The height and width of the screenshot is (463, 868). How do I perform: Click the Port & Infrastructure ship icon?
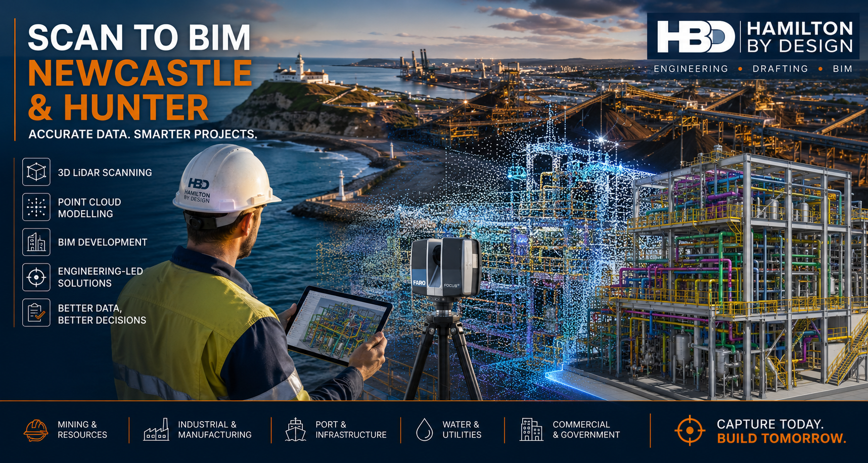pyautogui.click(x=295, y=430)
